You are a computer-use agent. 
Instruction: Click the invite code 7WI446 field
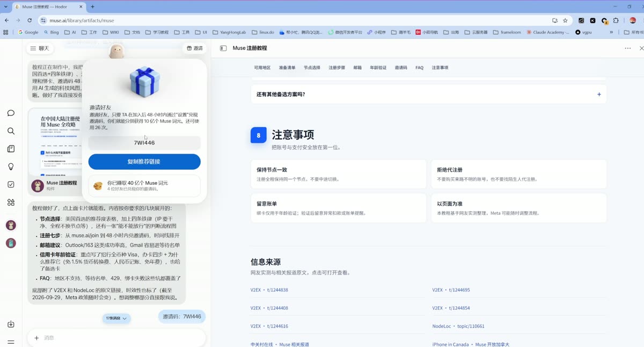click(x=144, y=143)
